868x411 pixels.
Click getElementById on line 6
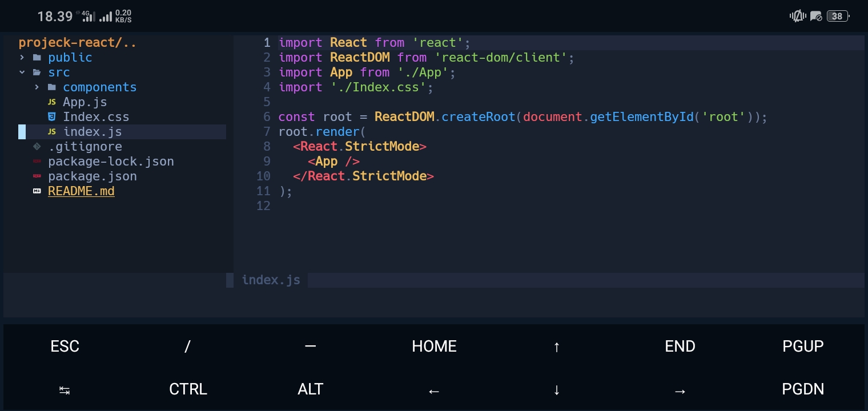[642, 117]
